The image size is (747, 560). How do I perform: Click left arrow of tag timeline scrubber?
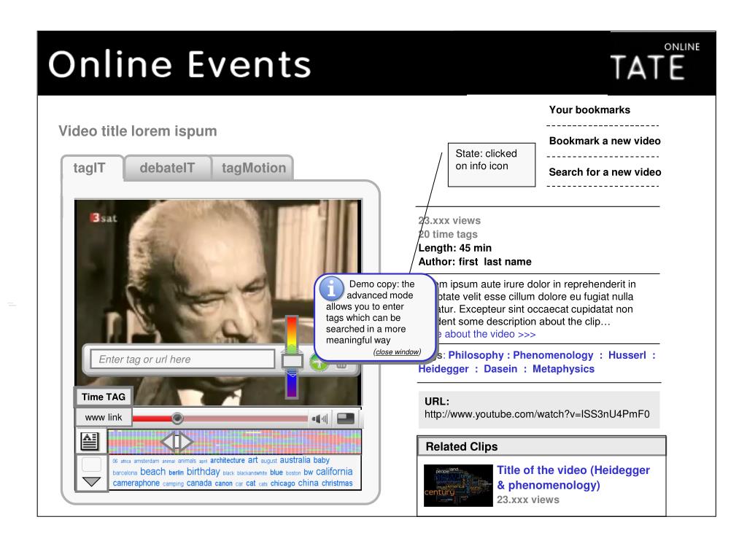(x=168, y=442)
